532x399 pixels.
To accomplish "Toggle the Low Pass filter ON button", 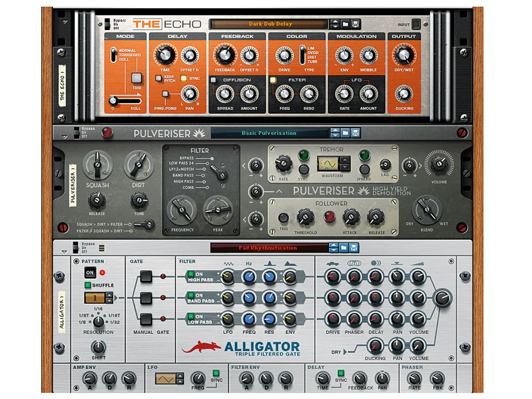I will (191, 316).
